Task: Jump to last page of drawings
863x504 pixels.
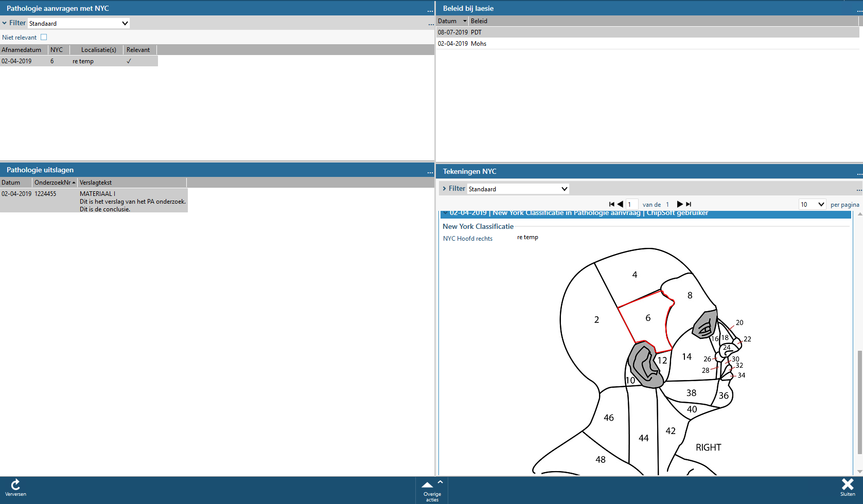Action: point(689,204)
